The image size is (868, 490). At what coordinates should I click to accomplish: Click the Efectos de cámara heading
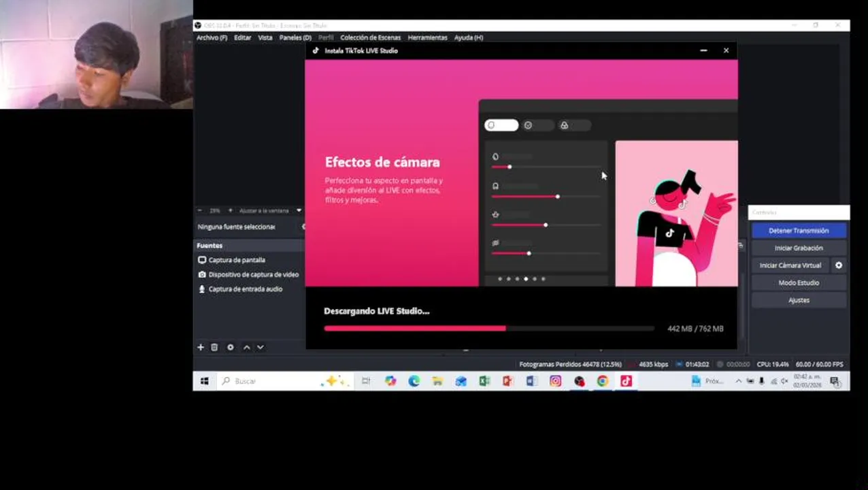point(382,162)
